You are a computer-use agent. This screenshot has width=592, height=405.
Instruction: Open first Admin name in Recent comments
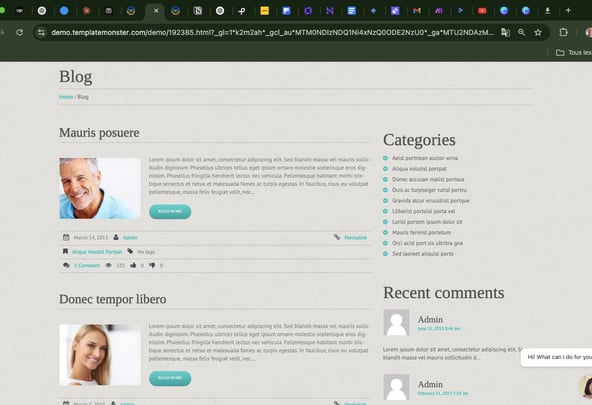point(430,319)
